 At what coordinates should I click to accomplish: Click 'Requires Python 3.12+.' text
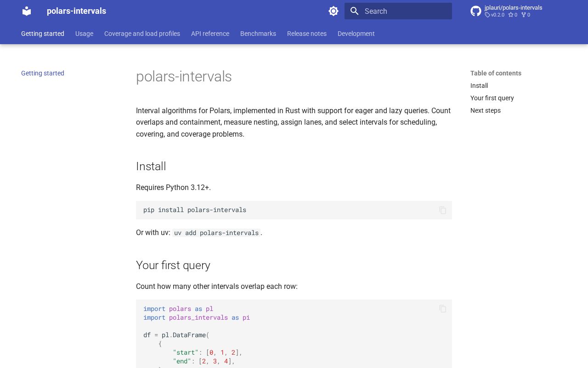pos(173,187)
